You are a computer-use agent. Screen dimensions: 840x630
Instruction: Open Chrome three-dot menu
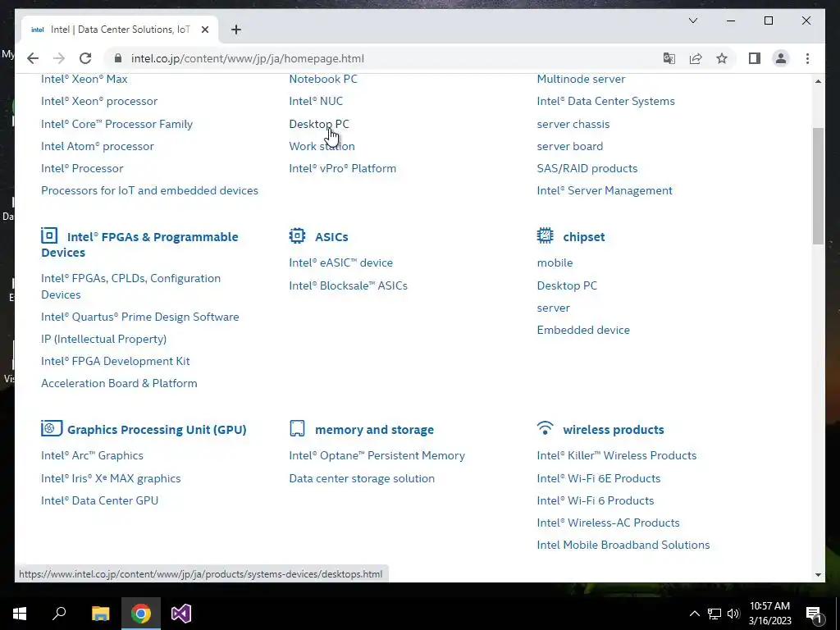coord(807,58)
